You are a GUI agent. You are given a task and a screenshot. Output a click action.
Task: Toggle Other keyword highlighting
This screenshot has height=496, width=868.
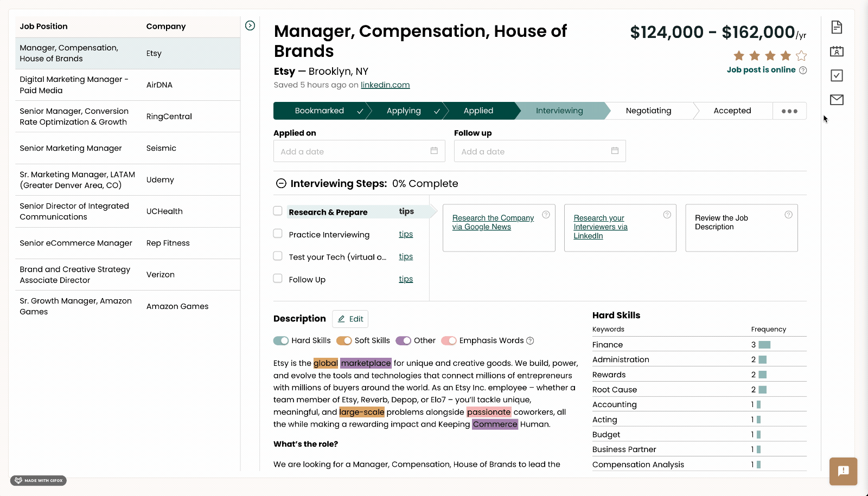tap(403, 341)
